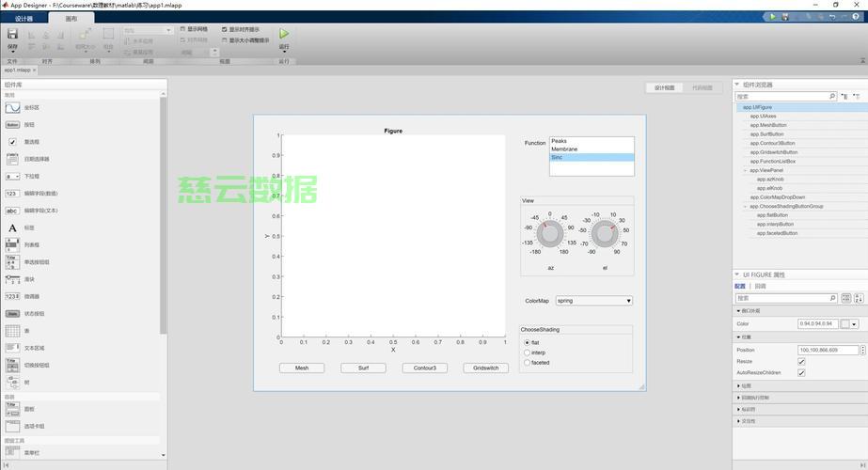
Task: Click the search magnifier icon in Component Browser
Action: coord(831,96)
